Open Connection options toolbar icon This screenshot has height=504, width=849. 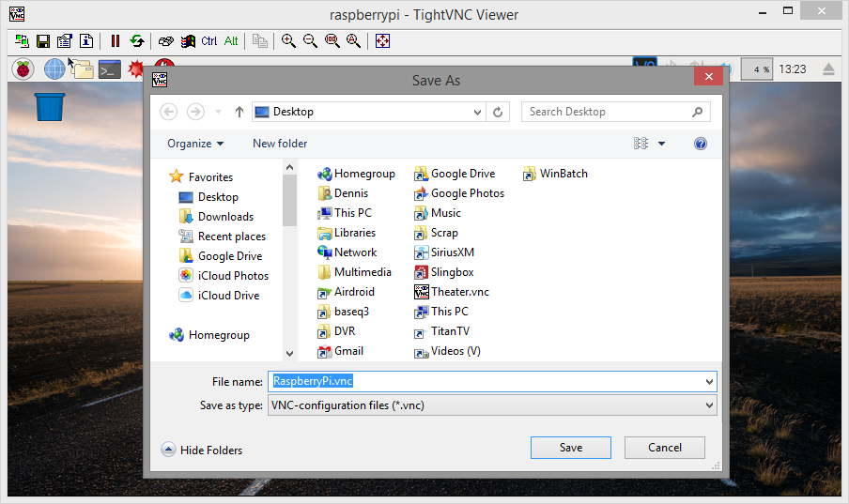(x=65, y=41)
